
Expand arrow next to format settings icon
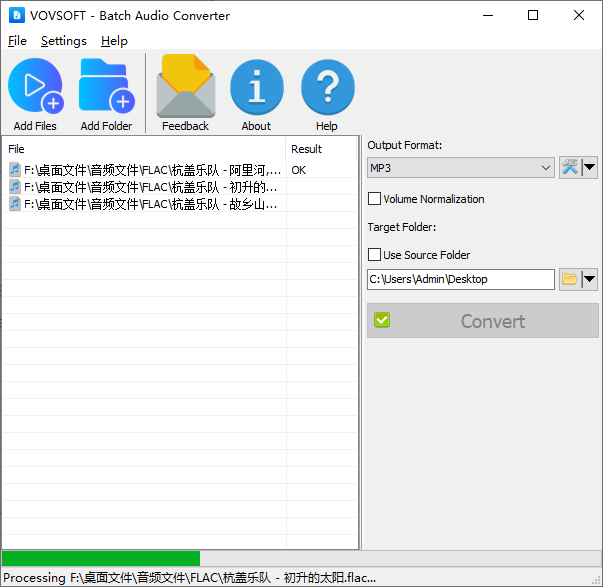[590, 167]
